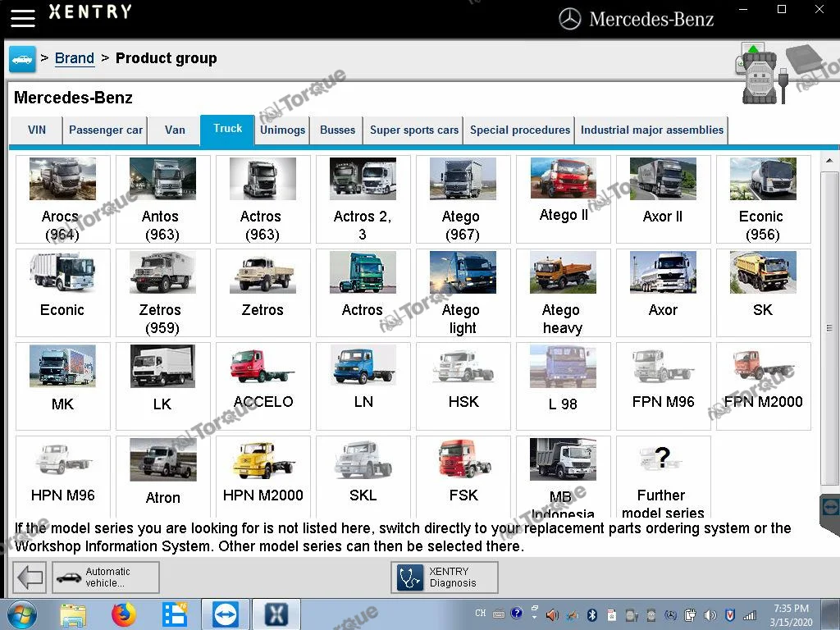Switch to the VIN tab
This screenshot has height=630, width=840.
point(36,130)
